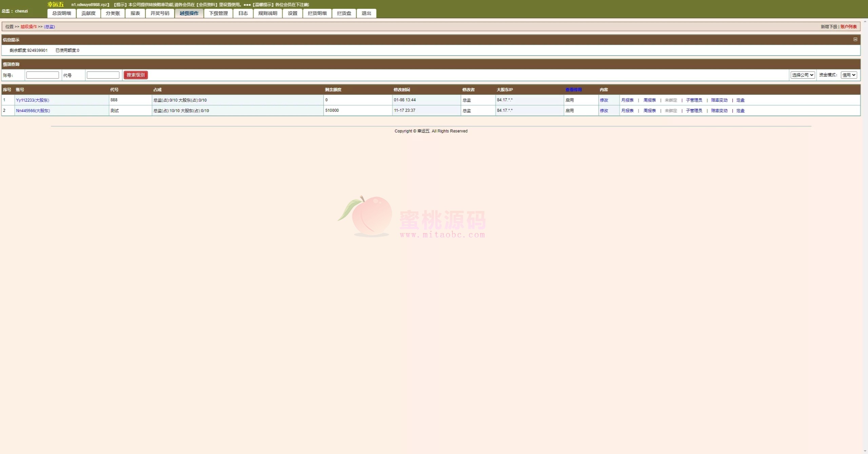The height and width of the screenshot is (454, 868).
Task: Click 修改 for the Yy112233 row
Action: tap(604, 100)
